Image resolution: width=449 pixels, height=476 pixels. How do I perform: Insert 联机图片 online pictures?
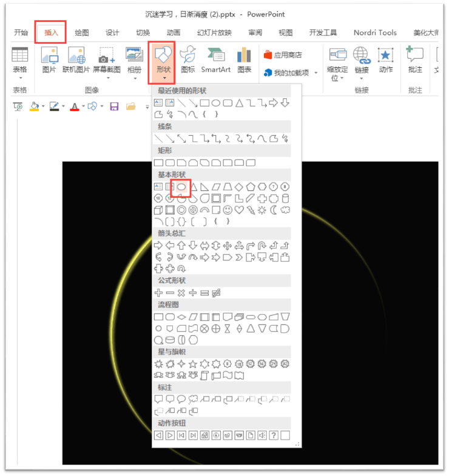tap(76, 60)
